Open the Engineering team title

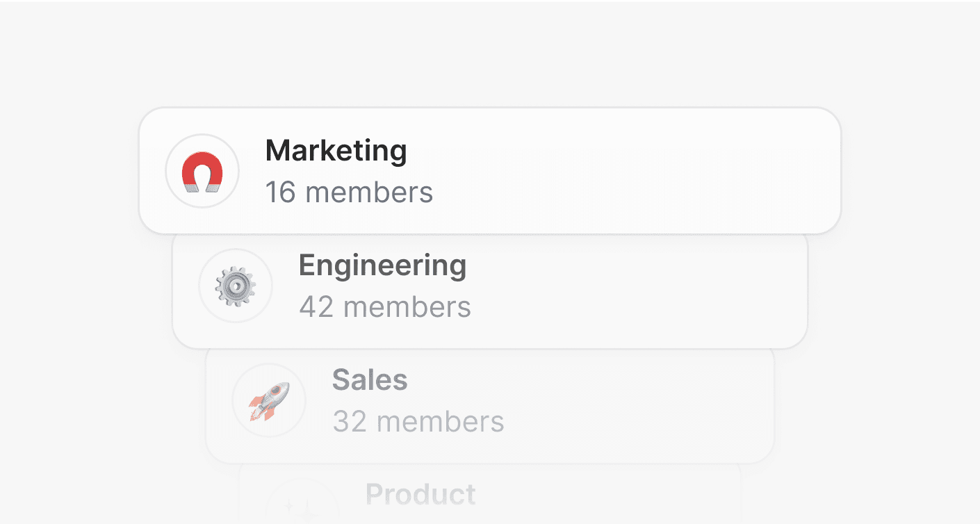point(382,265)
